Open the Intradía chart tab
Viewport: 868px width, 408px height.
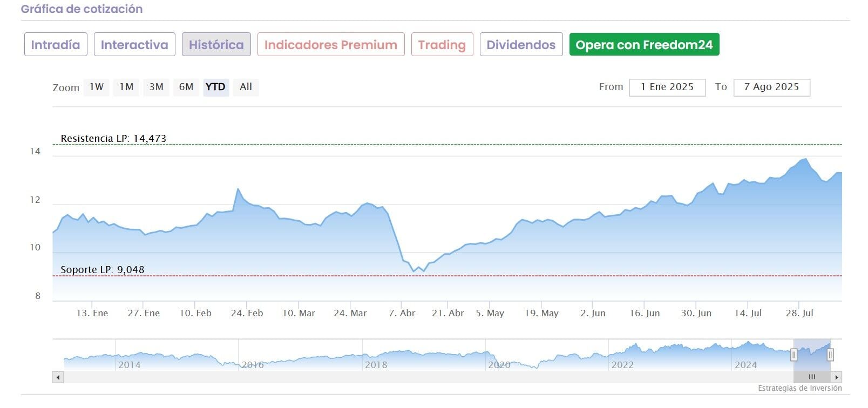coord(56,45)
